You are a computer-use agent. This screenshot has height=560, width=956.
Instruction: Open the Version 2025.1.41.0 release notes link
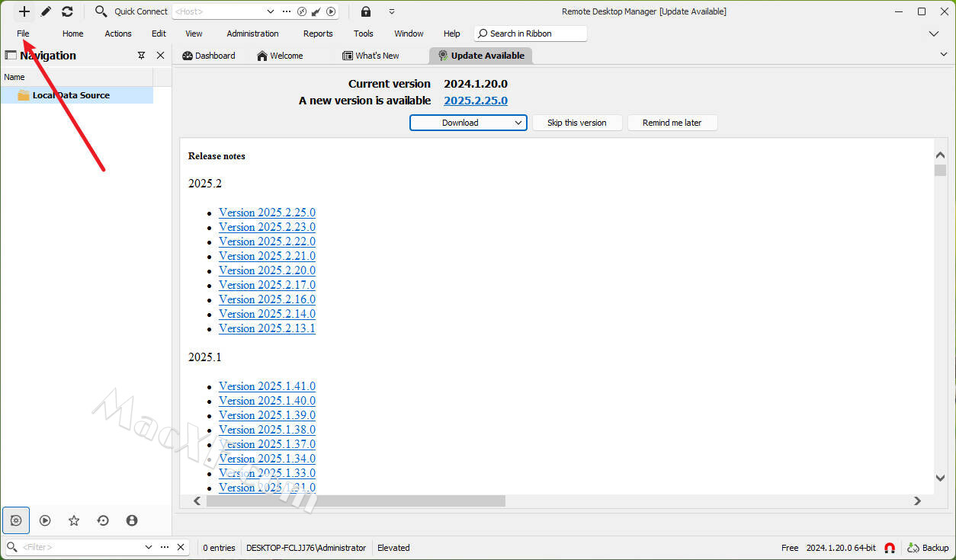coord(267,386)
